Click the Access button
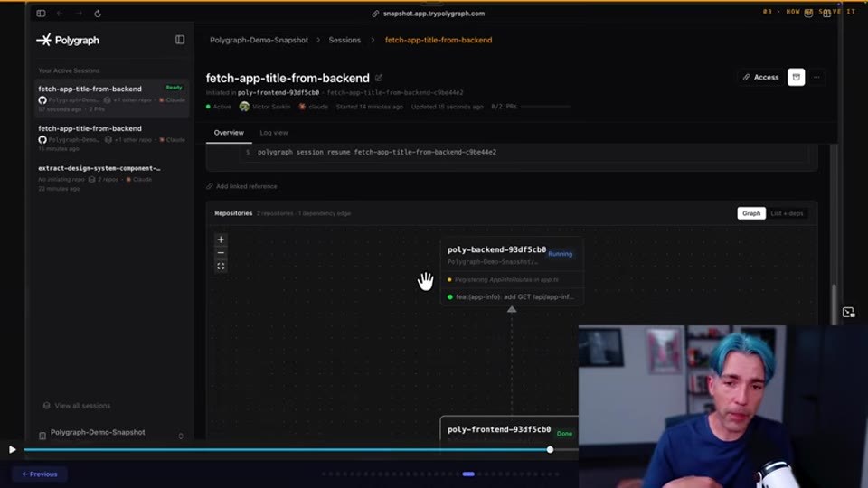Image resolution: width=868 pixels, height=488 pixels. coord(761,78)
